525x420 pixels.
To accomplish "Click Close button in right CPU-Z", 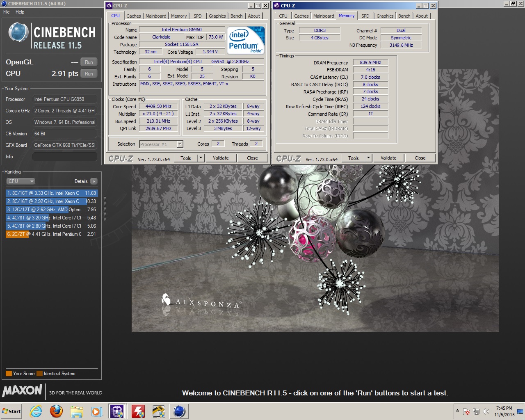I will point(420,158).
